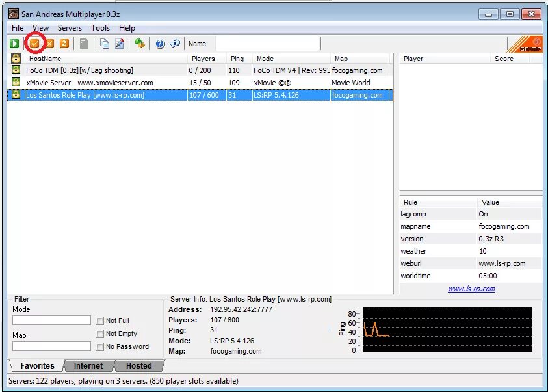Screen dimensions: 548x392
Task: Click the lock icon on Los Santos row
Action: pyautogui.click(x=16, y=94)
